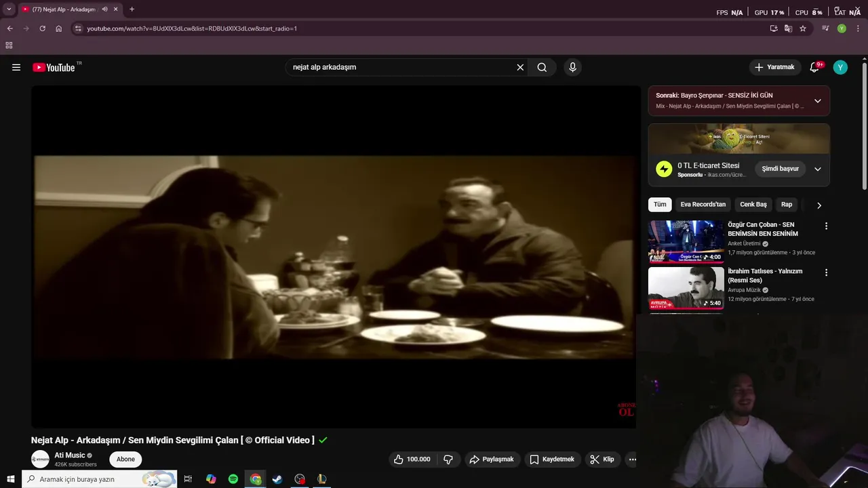Select the Eva Records'tan chip
Viewport: 868px width, 488px height.
(x=703, y=205)
